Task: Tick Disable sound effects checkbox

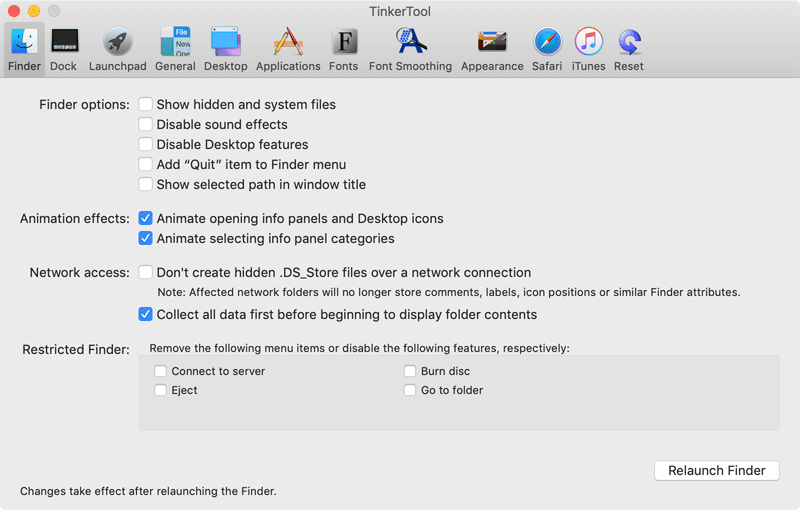Action: pyautogui.click(x=145, y=124)
